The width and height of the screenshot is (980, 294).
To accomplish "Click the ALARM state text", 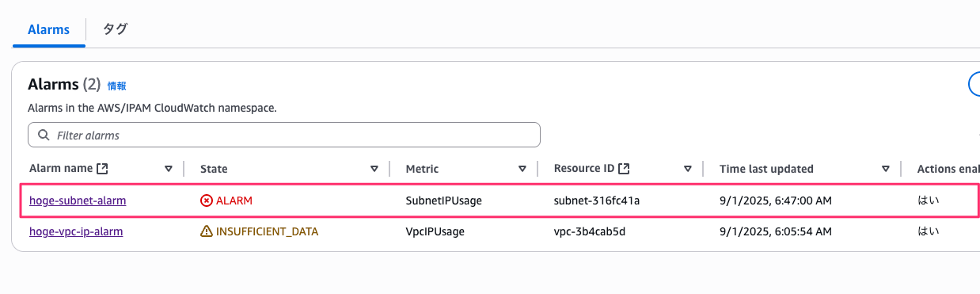I will 234,200.
